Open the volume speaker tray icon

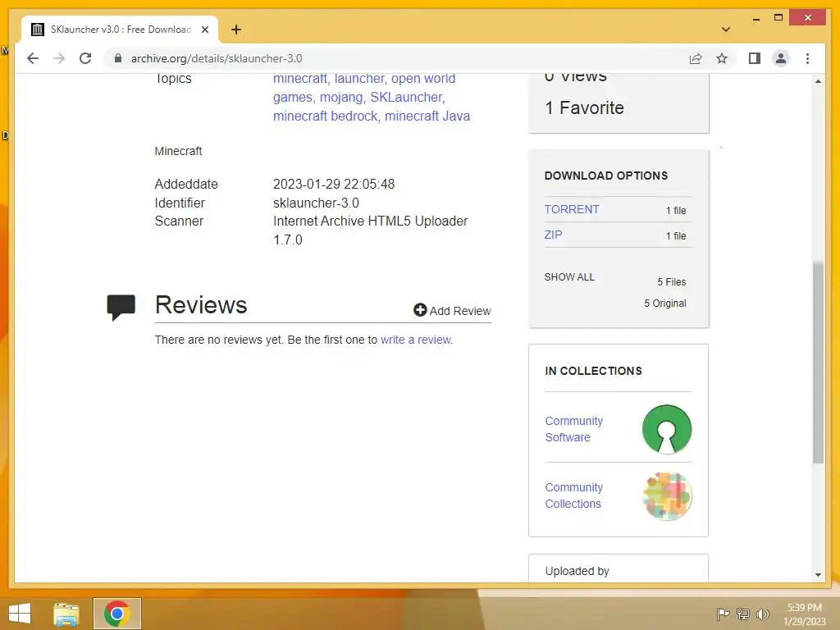pyautogui.click(x=762, y=614)
